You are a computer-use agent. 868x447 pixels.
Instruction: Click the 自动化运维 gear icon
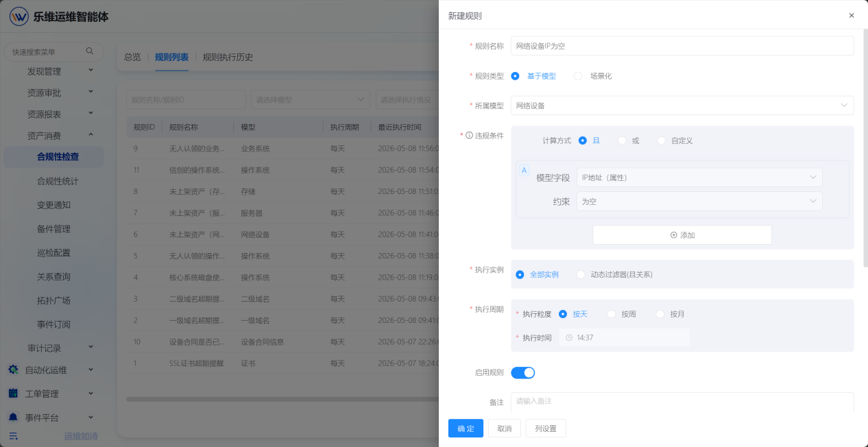click(x=13, y=370)
